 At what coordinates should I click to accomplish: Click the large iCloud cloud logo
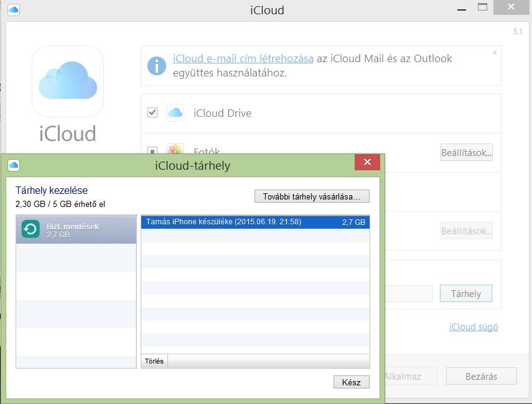[x=68, y=81]
